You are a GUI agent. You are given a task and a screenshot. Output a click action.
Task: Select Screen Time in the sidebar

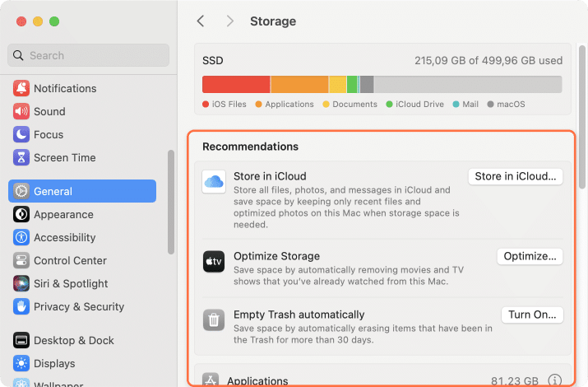82,157
